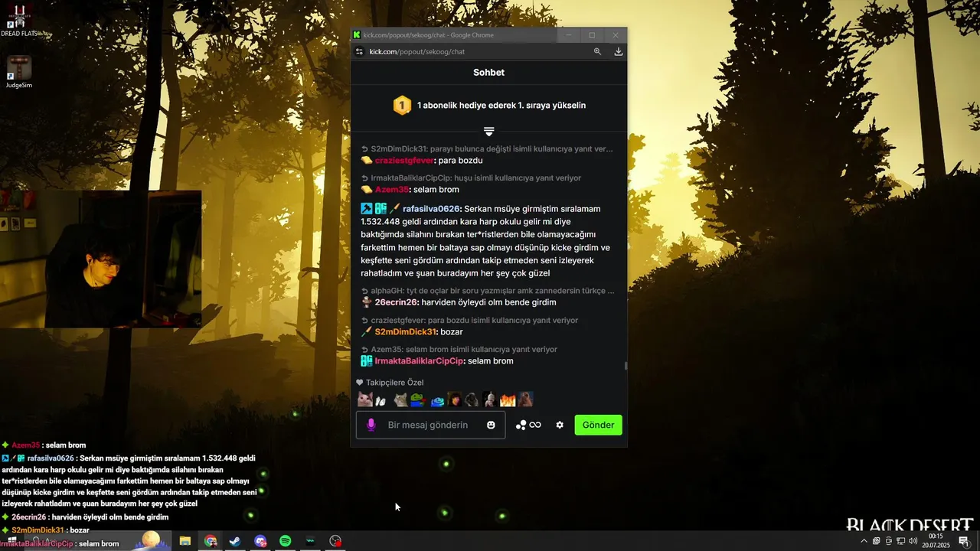Open OBS Studio from the taskbar
Screen dimensions: 980x551
point(335,541)
